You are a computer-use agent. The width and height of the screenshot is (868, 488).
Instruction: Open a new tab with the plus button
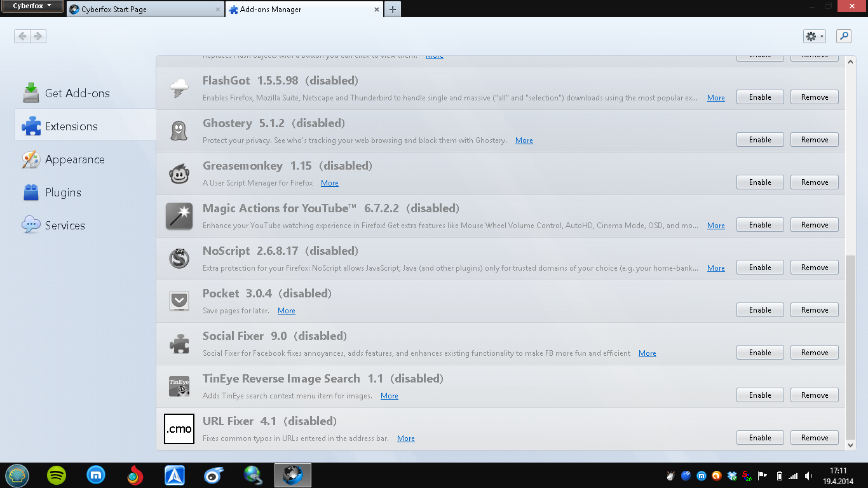point(393,10)
